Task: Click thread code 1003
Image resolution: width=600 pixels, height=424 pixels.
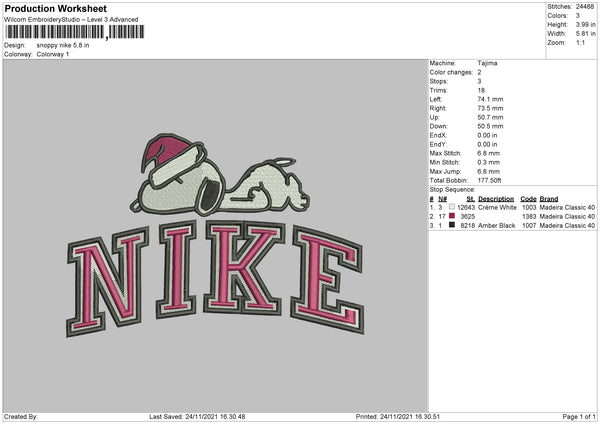Action: click(x=529, y=207)
